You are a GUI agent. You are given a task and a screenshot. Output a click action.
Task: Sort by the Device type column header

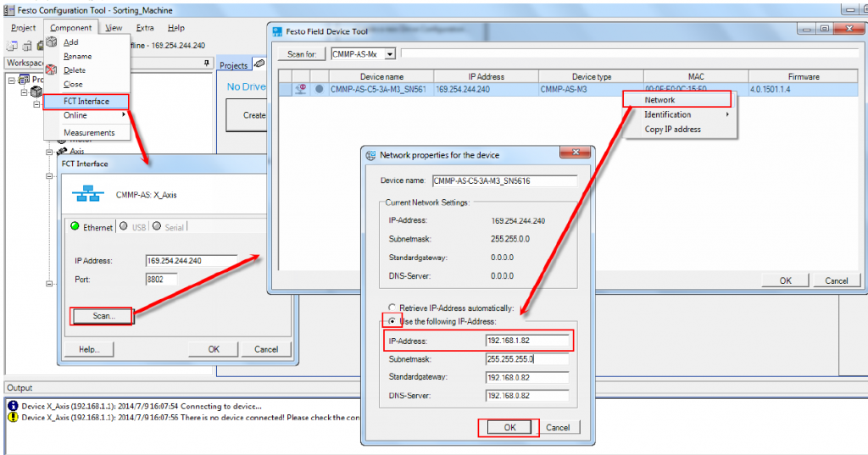(x=591, y=76)
